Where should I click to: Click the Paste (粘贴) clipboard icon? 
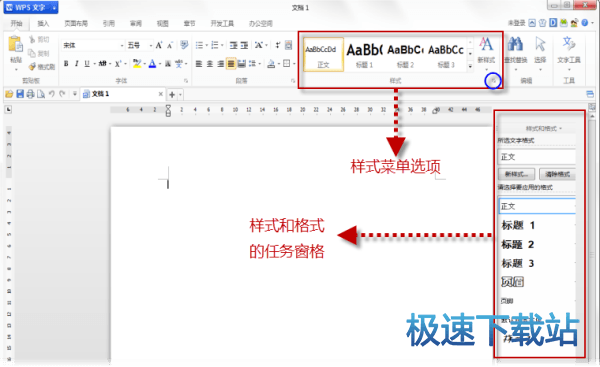pyautogui.click(x=15, y=45)
